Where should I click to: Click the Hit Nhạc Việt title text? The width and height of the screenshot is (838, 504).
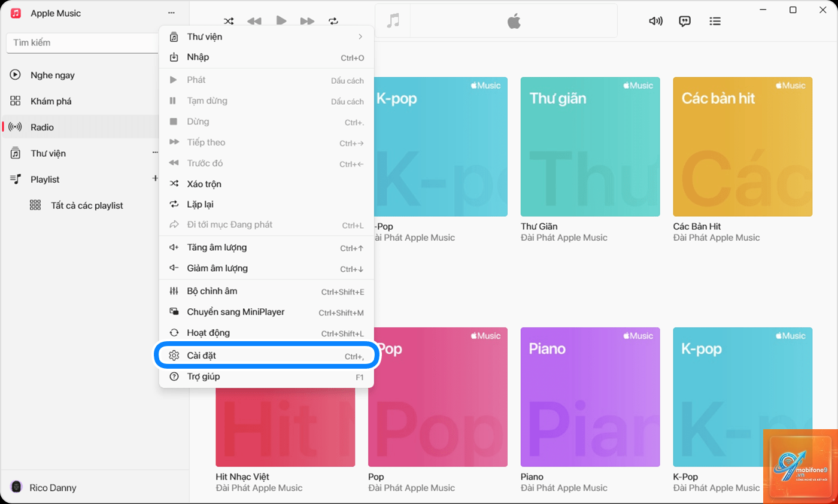(242, 477)
